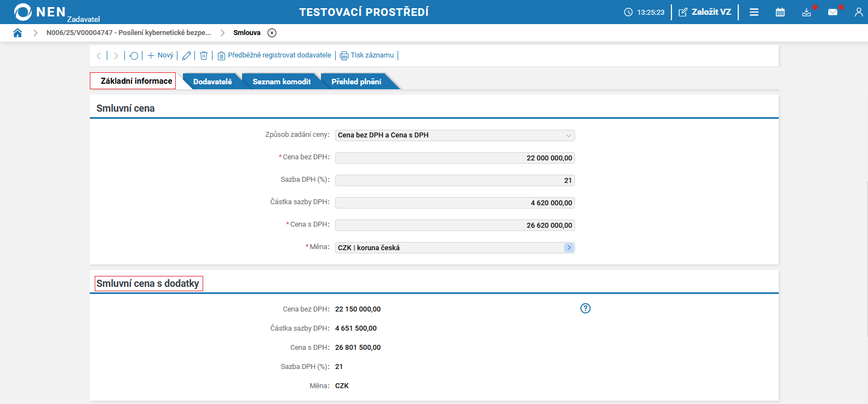Close the Smlouva breadcrumb tab
This screenshot has width=868, height=404.
272,33
